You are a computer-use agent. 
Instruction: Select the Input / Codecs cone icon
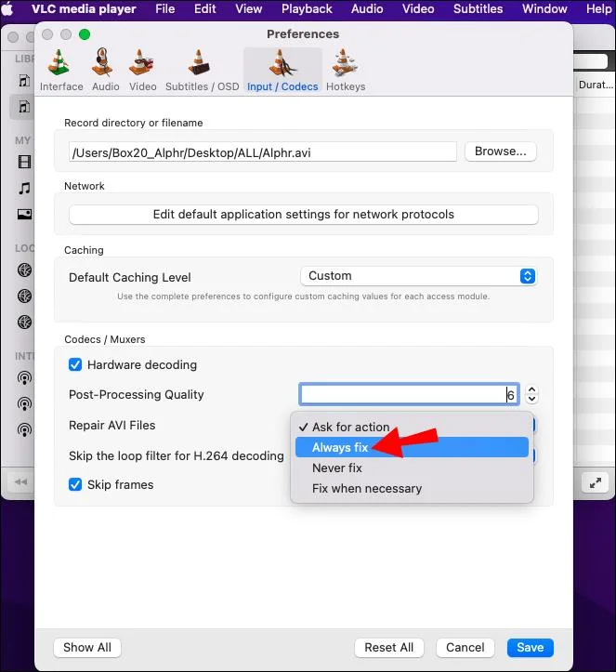coord(282,62)
